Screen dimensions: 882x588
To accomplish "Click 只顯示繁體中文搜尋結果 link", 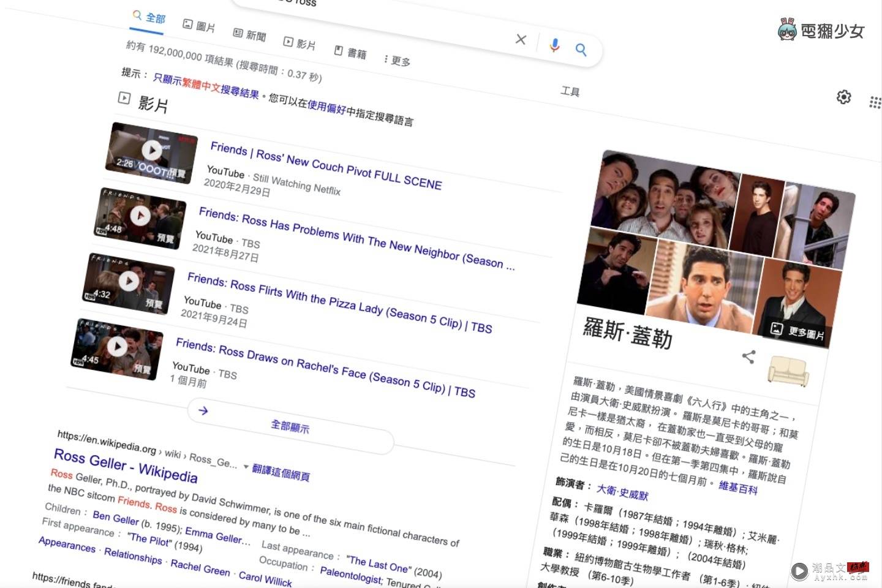I will tap(206, 86).
